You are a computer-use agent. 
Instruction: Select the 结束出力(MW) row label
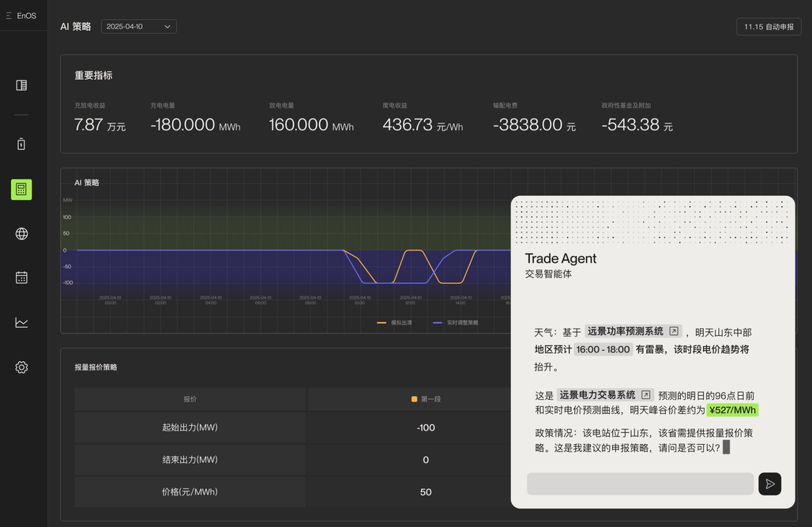190,460
